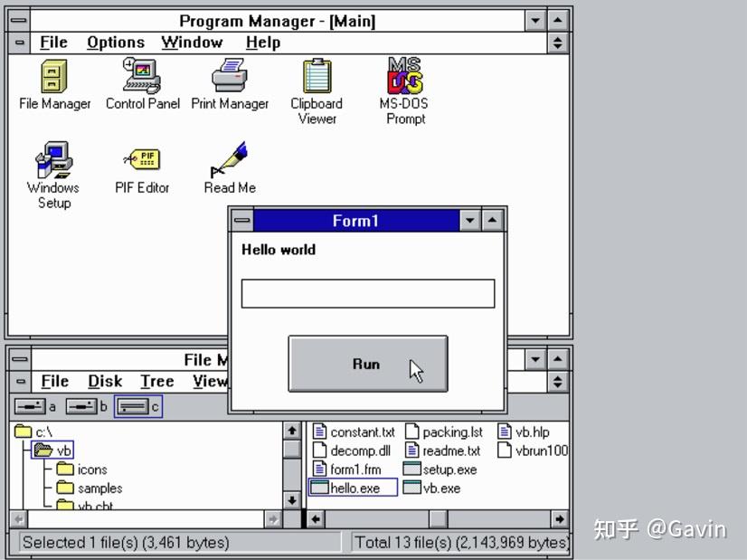The image size is (747, 560).
Task: Open the Read Me icon
Action: tap(229, 160)
